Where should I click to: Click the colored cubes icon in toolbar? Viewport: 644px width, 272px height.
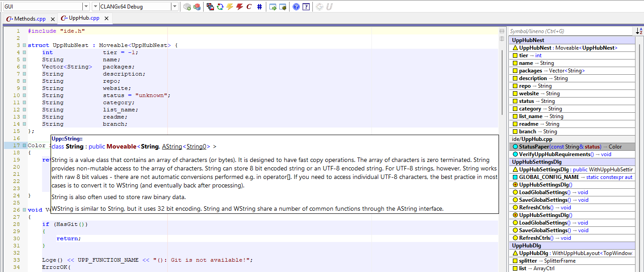197,7
